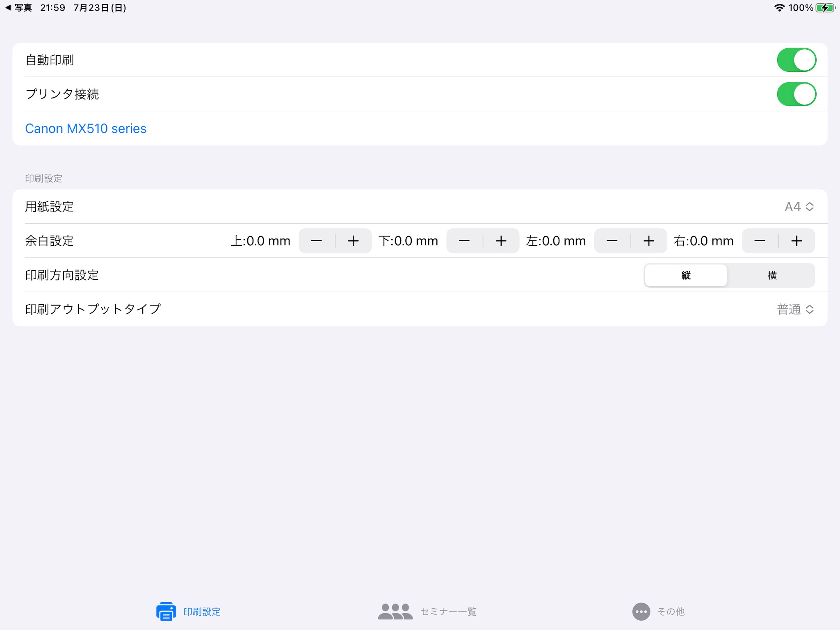
Task: Increase the 右 right margin with plus
Action: tap(797, 241)
